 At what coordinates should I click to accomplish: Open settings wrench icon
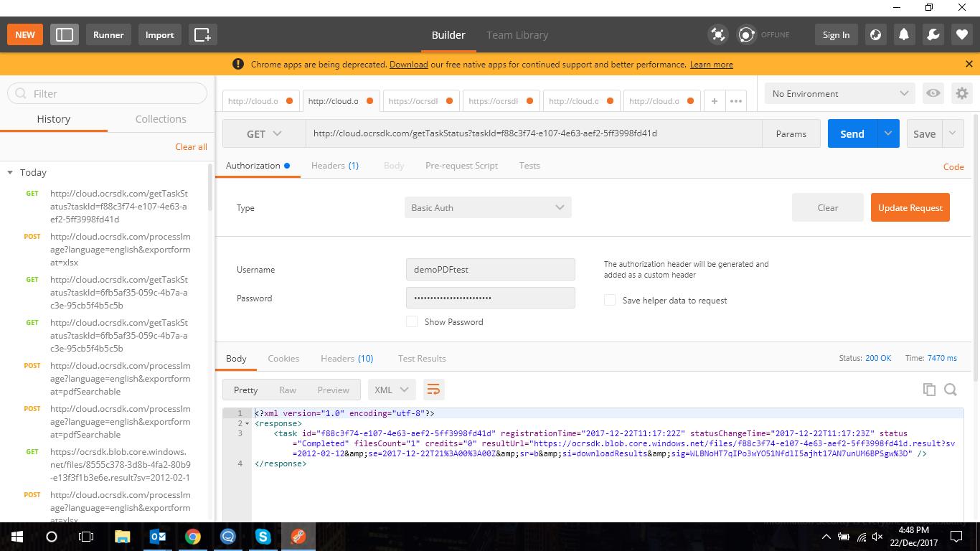coord(933,34)
